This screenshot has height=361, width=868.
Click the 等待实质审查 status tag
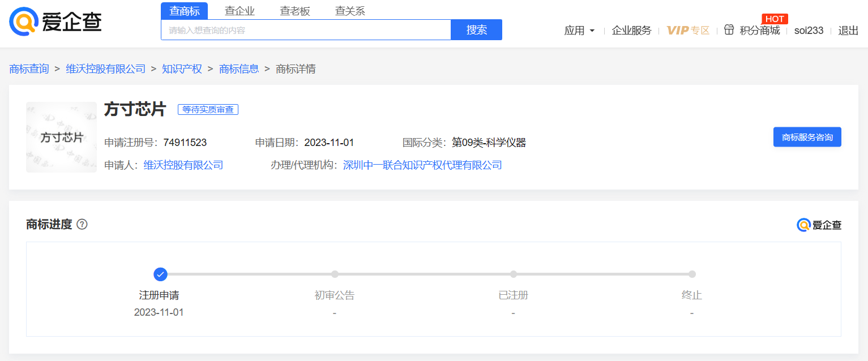point(208,110)
